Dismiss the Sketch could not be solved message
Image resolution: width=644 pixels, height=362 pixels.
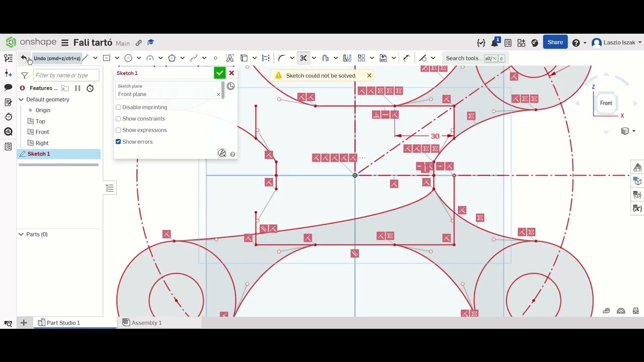pyautogui.click(x=369, y=75)
